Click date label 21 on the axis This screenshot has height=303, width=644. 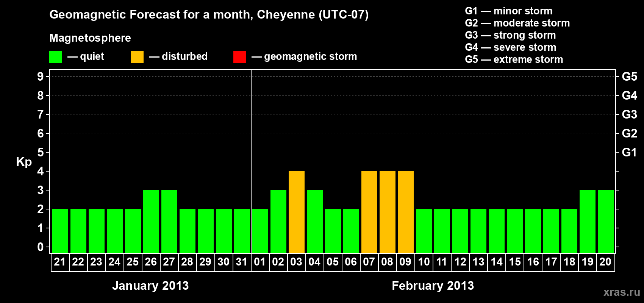(60, 262)
